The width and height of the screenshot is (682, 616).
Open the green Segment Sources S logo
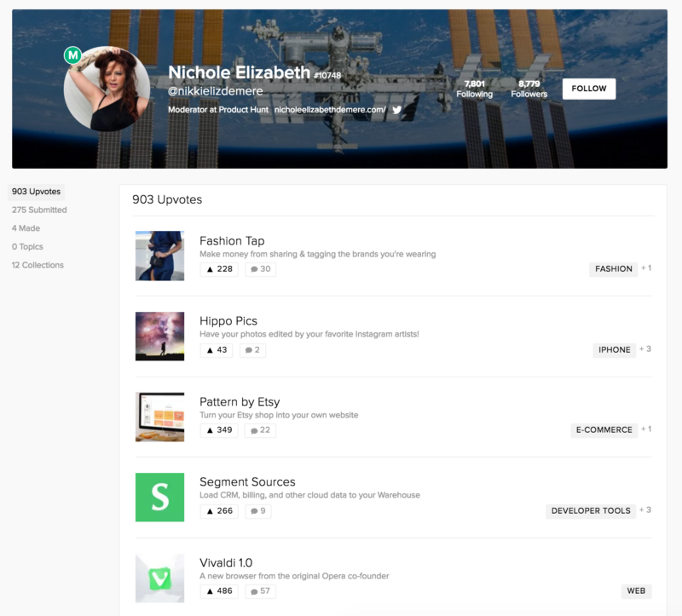click(x=159, y=498)
